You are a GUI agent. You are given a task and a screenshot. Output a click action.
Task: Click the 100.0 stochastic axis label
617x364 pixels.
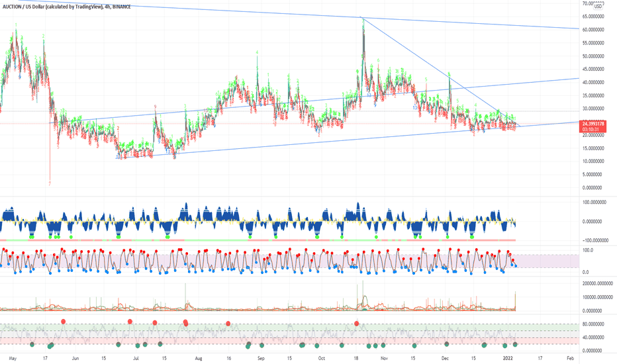(x=588, y=250)
